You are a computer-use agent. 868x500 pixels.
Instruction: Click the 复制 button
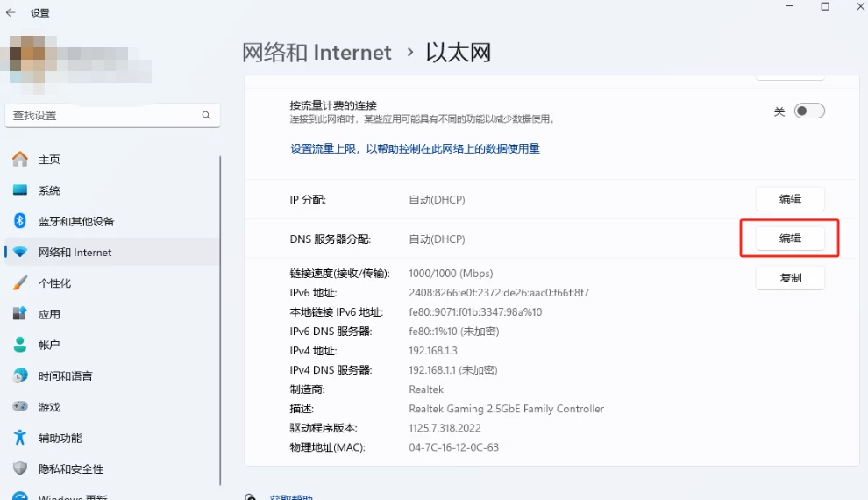tap(790, 278)
